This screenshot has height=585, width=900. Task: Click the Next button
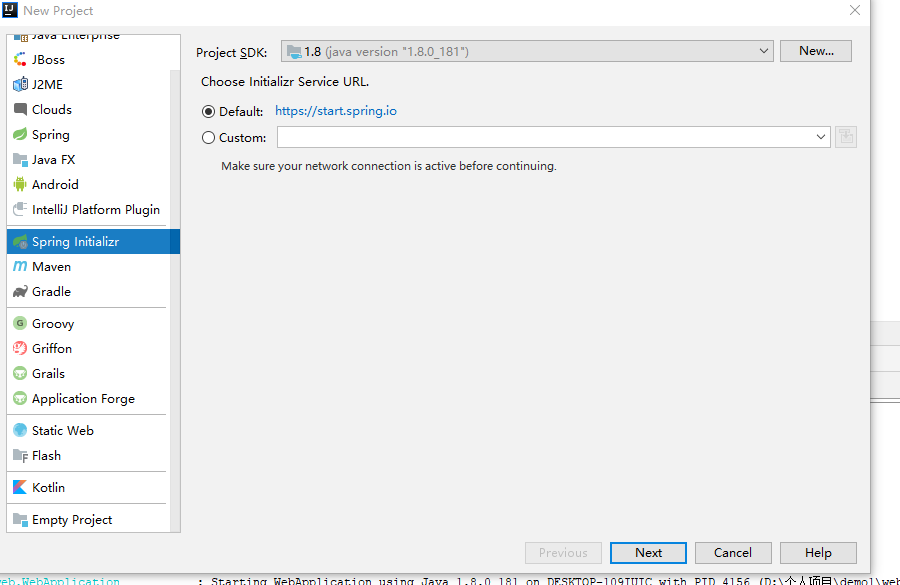pyautogui.click(x=648, y=553)
